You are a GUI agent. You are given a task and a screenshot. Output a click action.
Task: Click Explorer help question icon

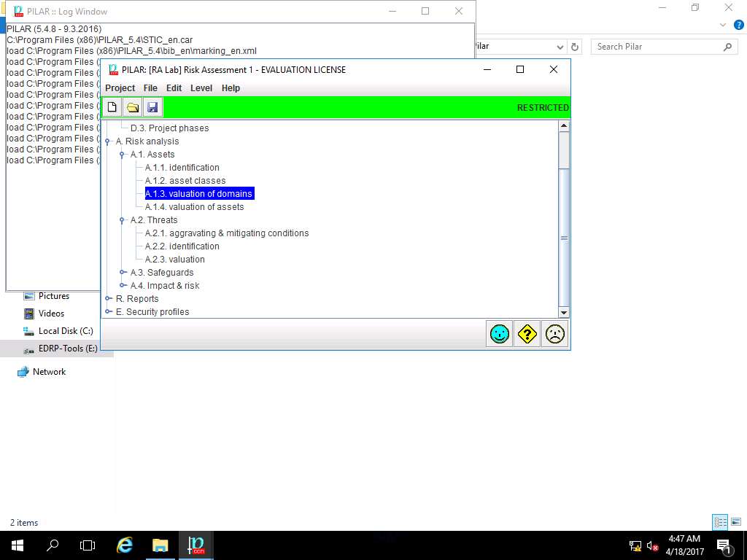point(738,26)
